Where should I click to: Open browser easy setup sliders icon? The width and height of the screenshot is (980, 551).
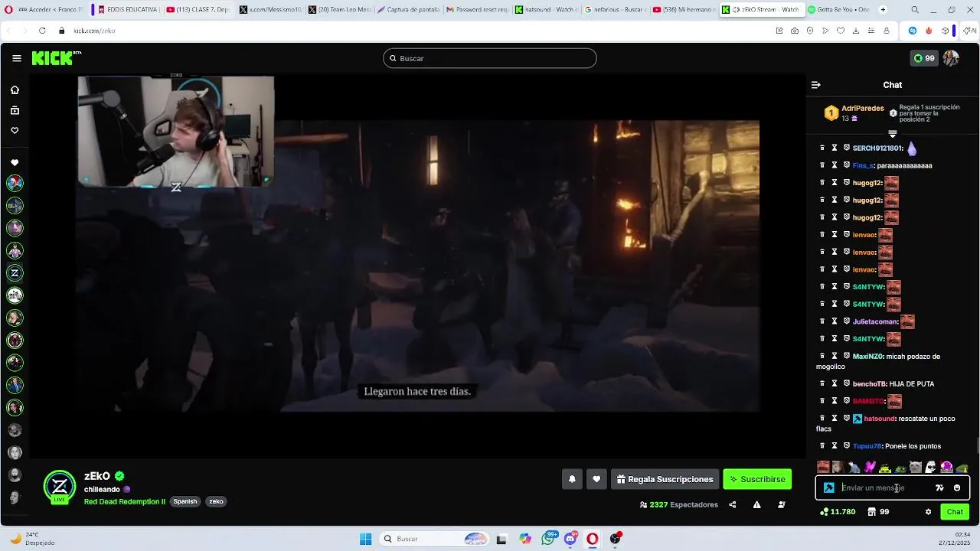871,31
